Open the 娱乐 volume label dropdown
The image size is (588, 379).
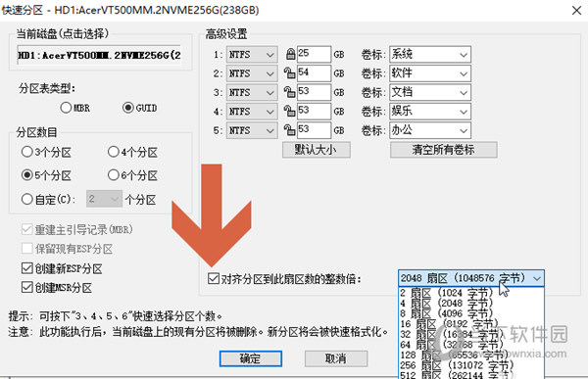tap(430, 112)
